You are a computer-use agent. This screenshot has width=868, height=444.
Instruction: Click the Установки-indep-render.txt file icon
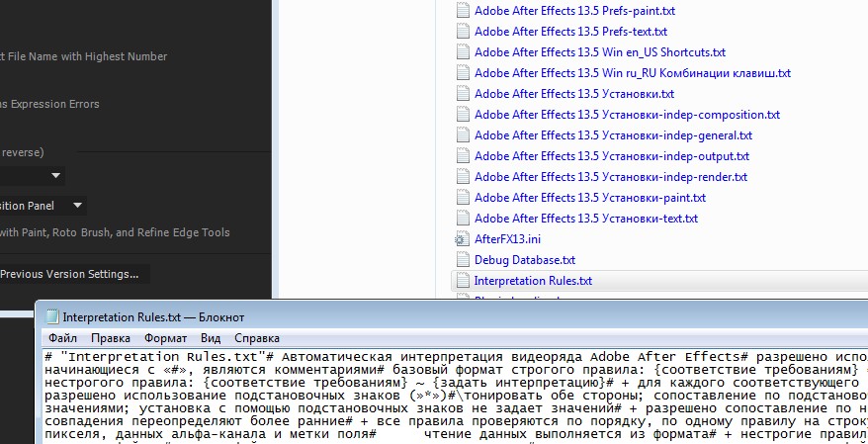[462, 177]
